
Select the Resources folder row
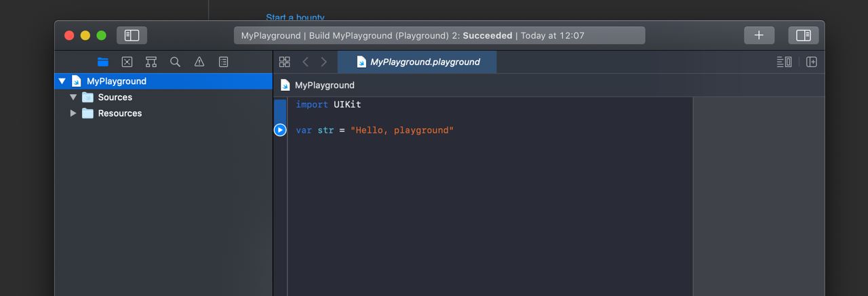[x=163, y=113]
